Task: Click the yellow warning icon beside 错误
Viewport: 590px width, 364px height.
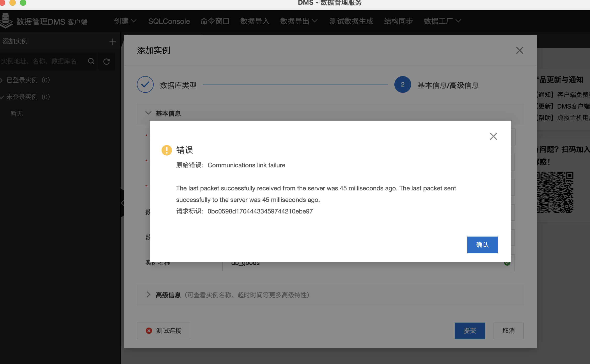Action: (x=167, y=150)
